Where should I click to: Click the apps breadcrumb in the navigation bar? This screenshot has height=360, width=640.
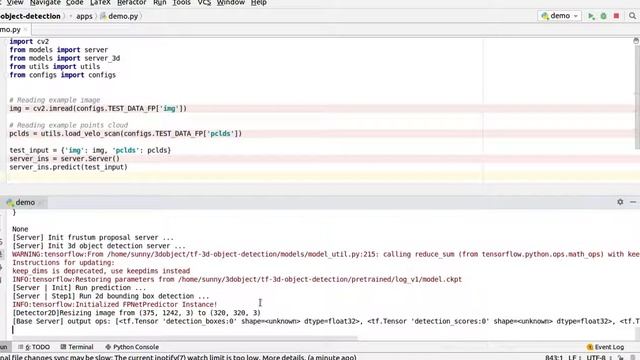[84, 16]
